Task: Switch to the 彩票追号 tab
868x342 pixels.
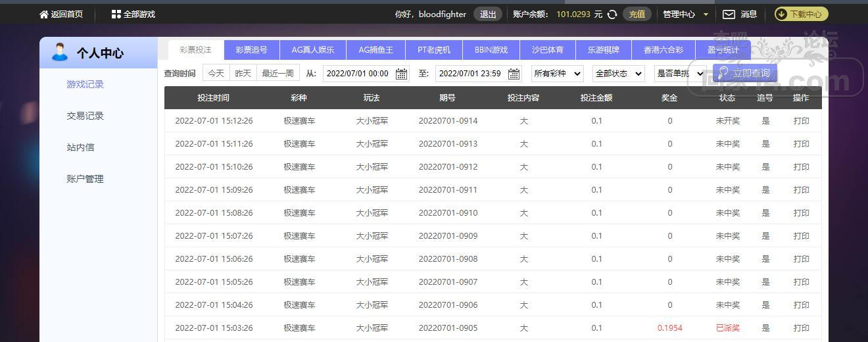Action: tap(252, 50)
